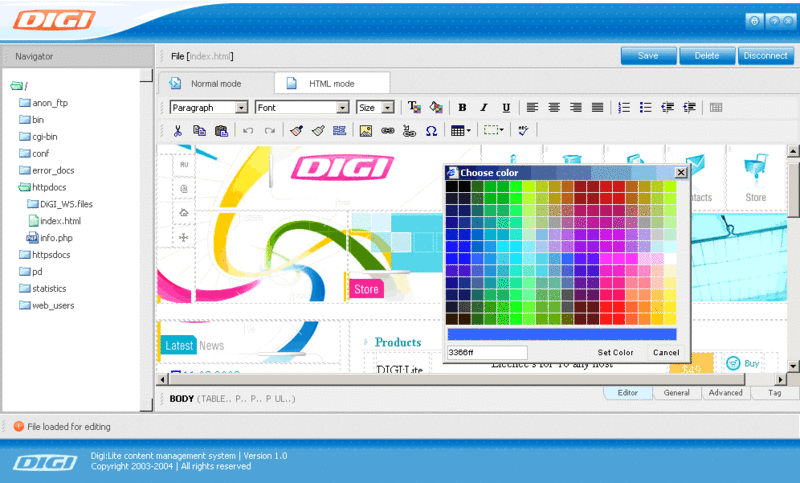Select the General tab
Screen dimensions: 800x483
(677, 393)
